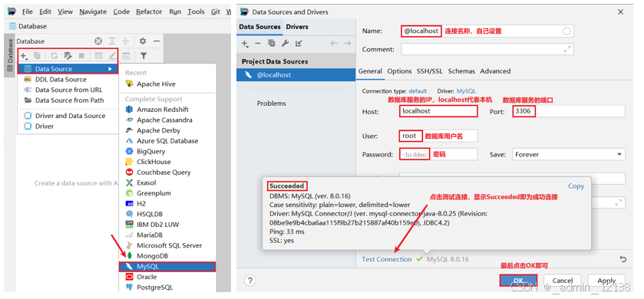This screenshot has height=299, width=644.
Task: Choose PostgreSQL from the data source list
Action: click(x=167, y=287)
